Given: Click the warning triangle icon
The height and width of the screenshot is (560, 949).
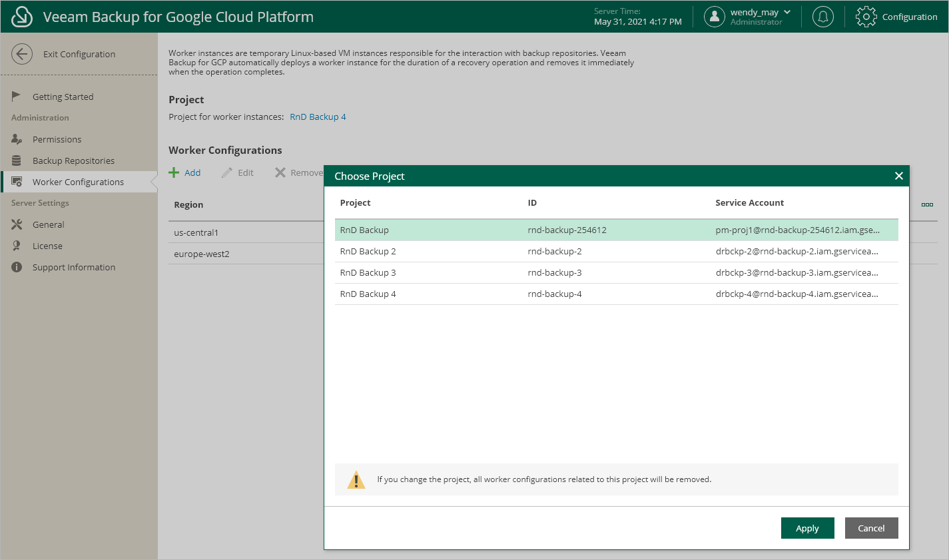Looking at the screenshot, I should [356, 479].
